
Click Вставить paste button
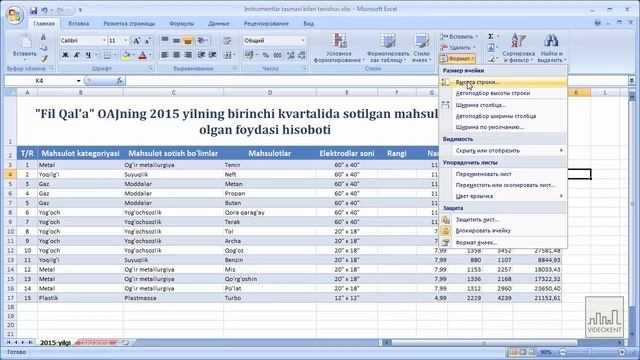pyautogui.click(x=25, y=47)
